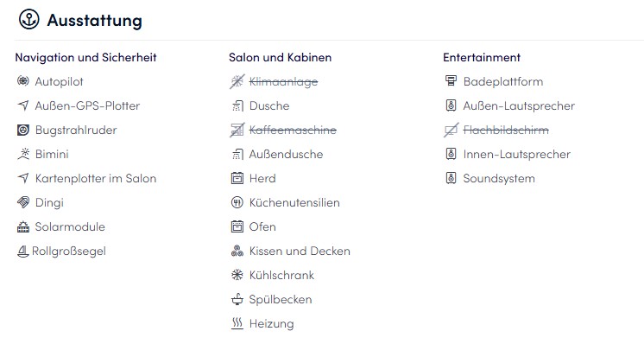Click the Küchenutensilien cutlery icon
Screen dimensions: 644x363
click(237, 203)
